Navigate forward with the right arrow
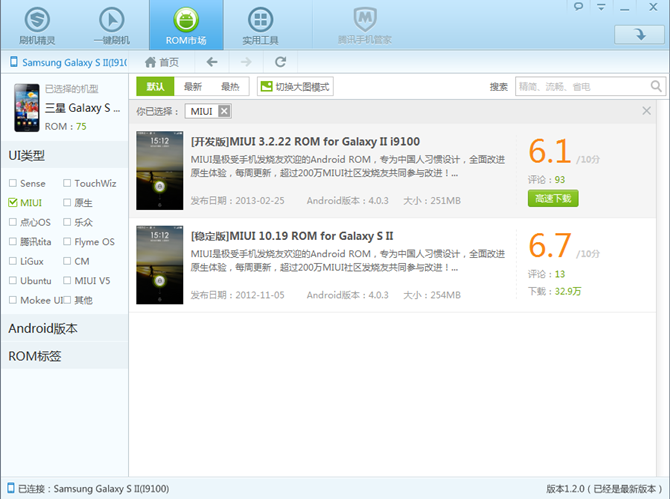The height and width of the screenshot is (499, 670). [246, 62]
